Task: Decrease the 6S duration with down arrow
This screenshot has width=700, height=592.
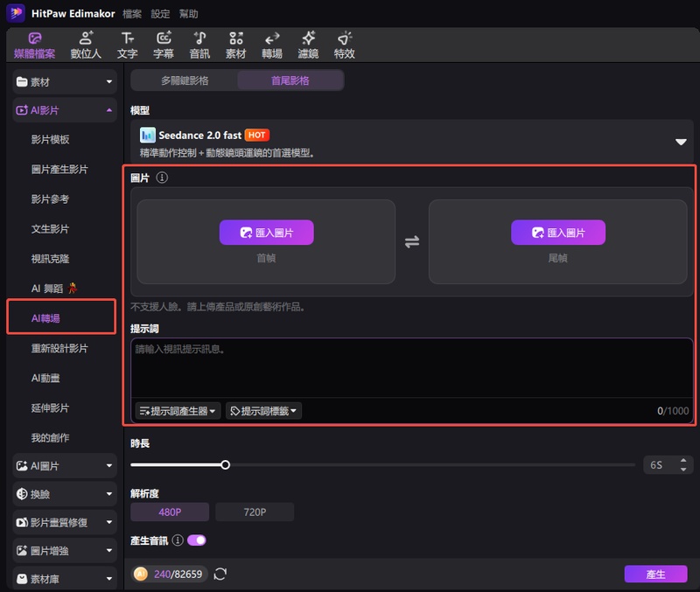Action: click(683, 470)
